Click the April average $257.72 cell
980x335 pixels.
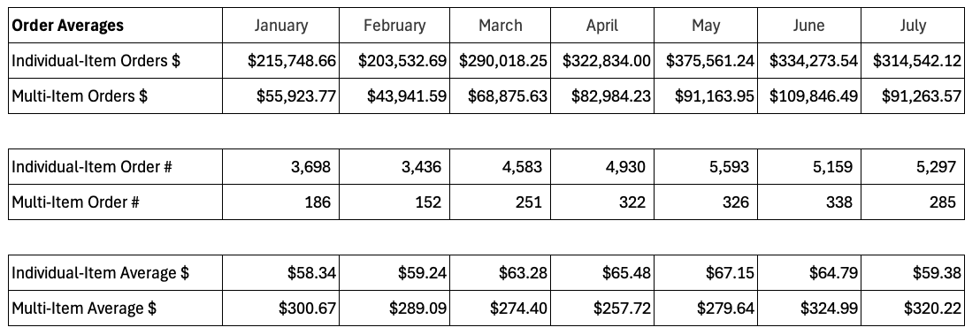[602, 308]
